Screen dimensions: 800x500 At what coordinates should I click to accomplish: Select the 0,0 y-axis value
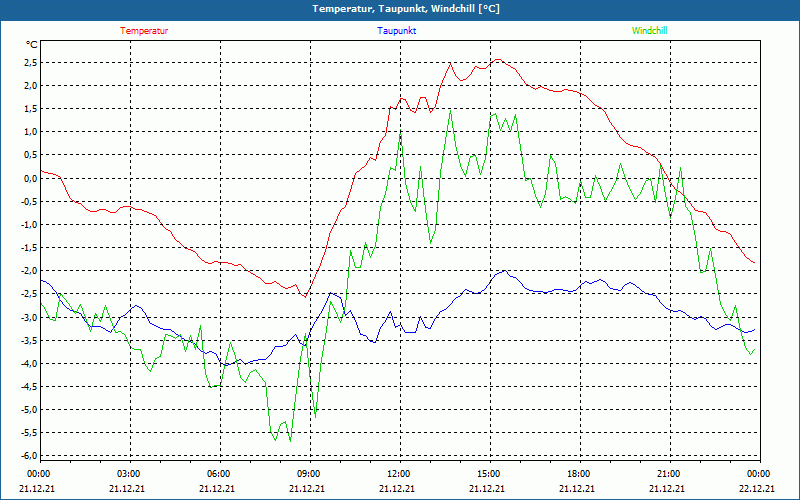(30, 178)
